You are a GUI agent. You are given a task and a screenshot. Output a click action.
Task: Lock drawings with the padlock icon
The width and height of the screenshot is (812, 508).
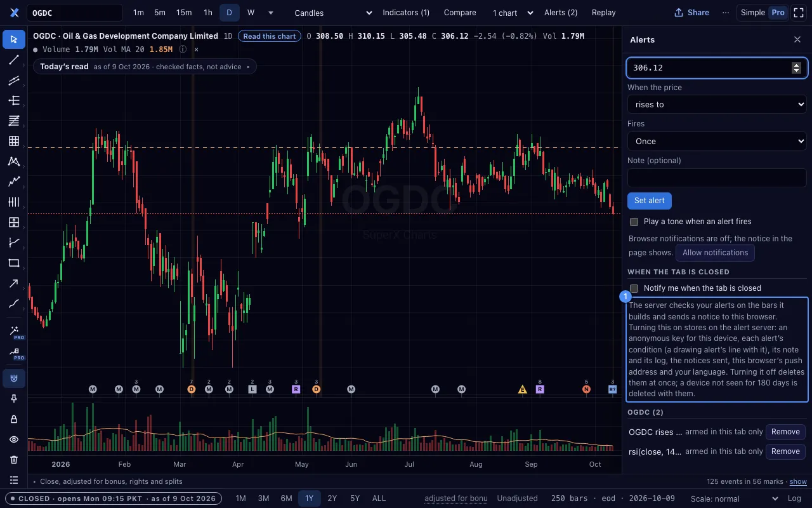(14, 419)
